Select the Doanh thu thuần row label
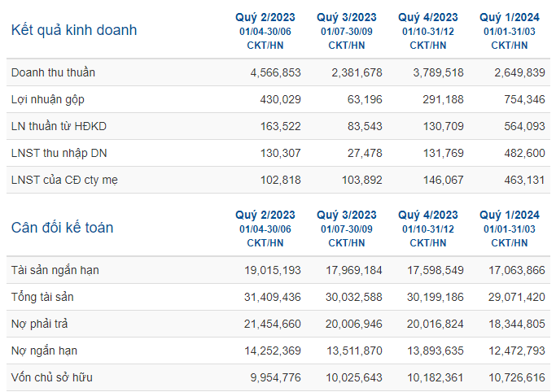 [53, 72]
